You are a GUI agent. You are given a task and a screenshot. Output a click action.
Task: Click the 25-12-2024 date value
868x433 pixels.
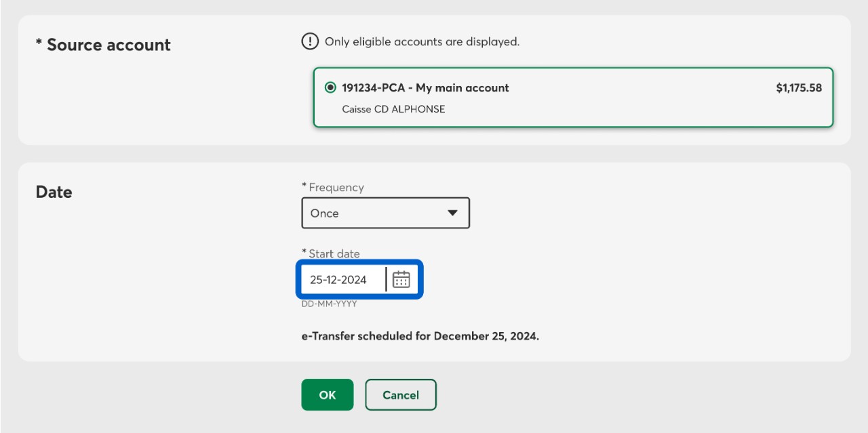338,279
